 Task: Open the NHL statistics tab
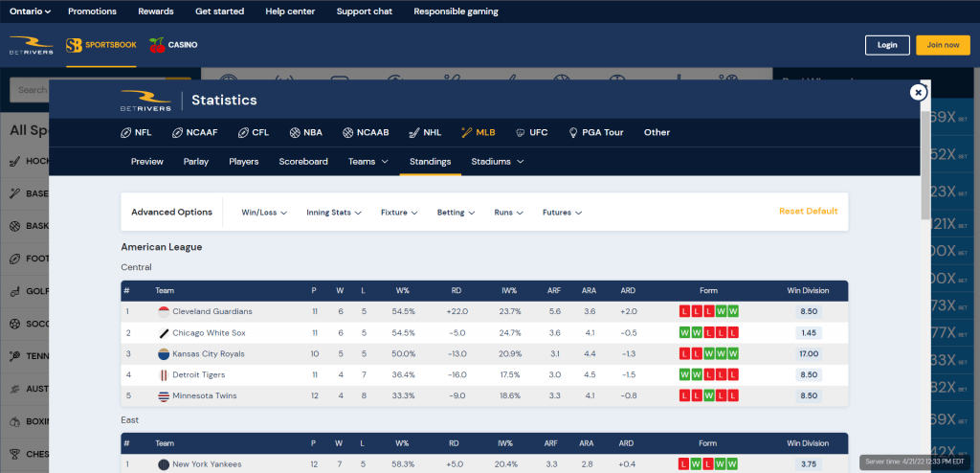[425, 133]
